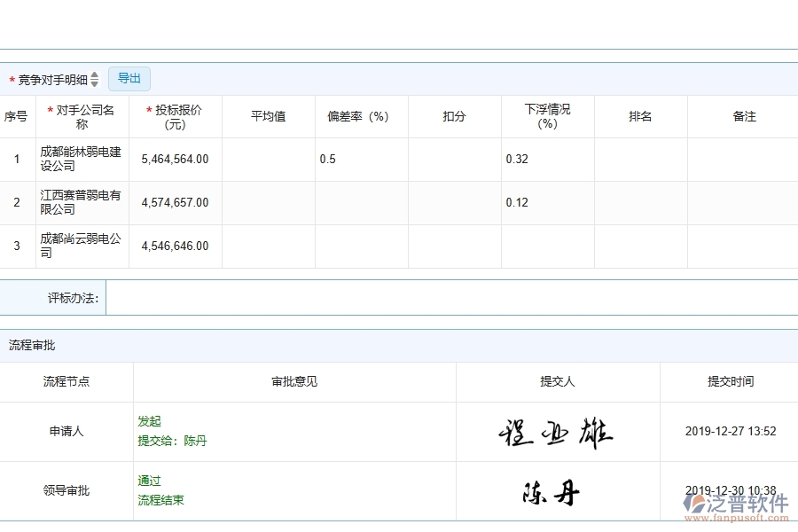Click the 导出 export button

coord(129,78)
